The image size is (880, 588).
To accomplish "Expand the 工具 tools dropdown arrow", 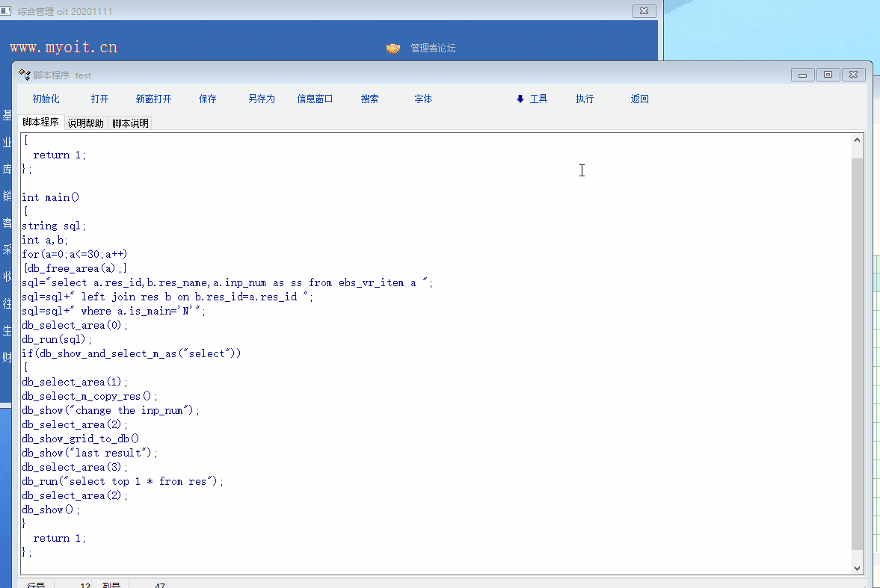I will click(x=520, y=99).
